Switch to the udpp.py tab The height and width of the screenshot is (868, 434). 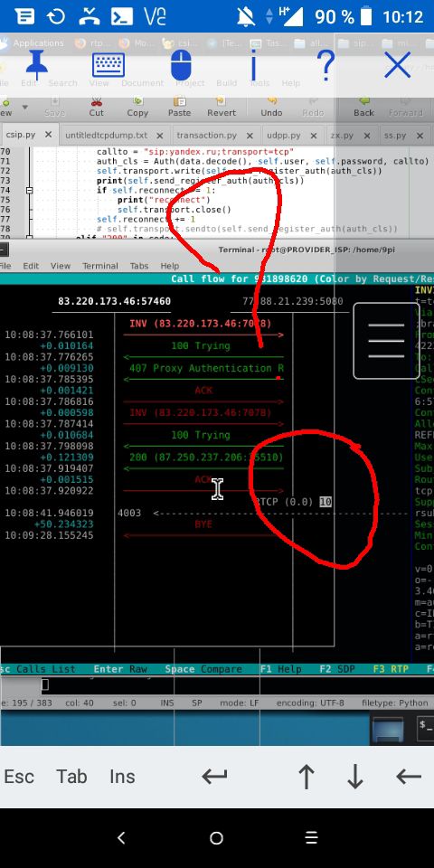[x=283, y=135]
